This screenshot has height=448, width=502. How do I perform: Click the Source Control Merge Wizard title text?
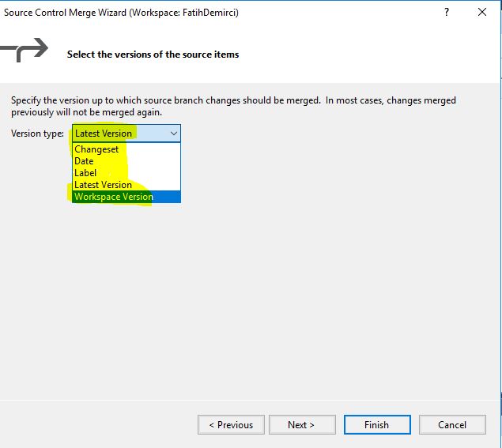click(x=121, y=13)
